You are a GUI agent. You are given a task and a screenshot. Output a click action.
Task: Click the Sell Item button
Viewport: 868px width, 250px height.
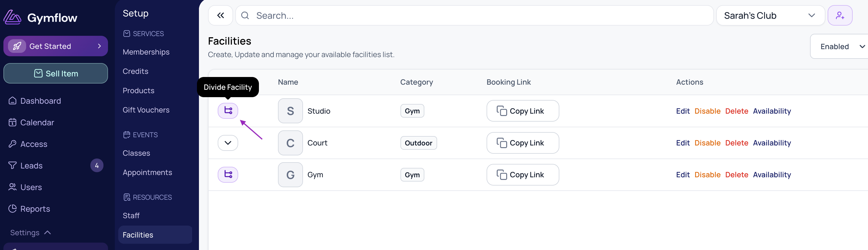56,74
